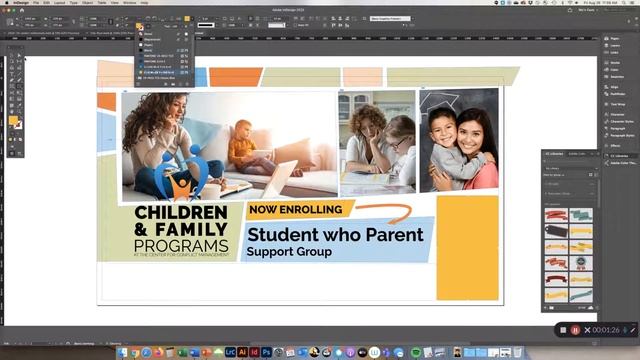Open the Edit menu
The width and height of the screenshot is (640, 360).
tap(47, 2)
